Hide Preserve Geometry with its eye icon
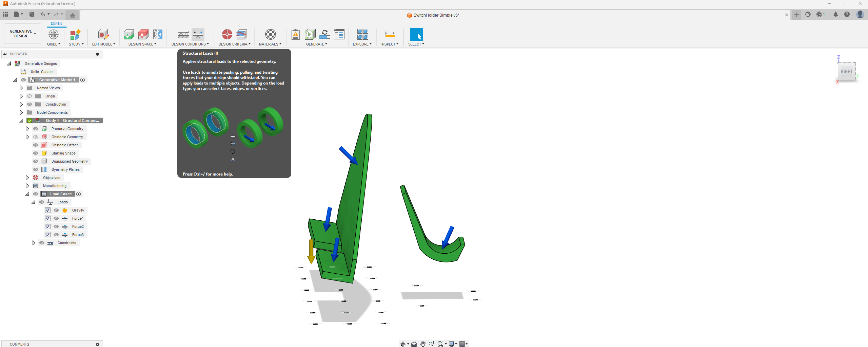Viewport: 868px width, 347px height. 36,129
